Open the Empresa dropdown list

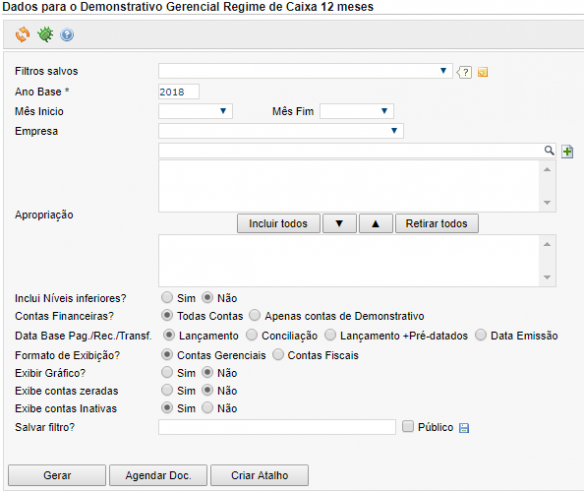(x=281, y=131)
